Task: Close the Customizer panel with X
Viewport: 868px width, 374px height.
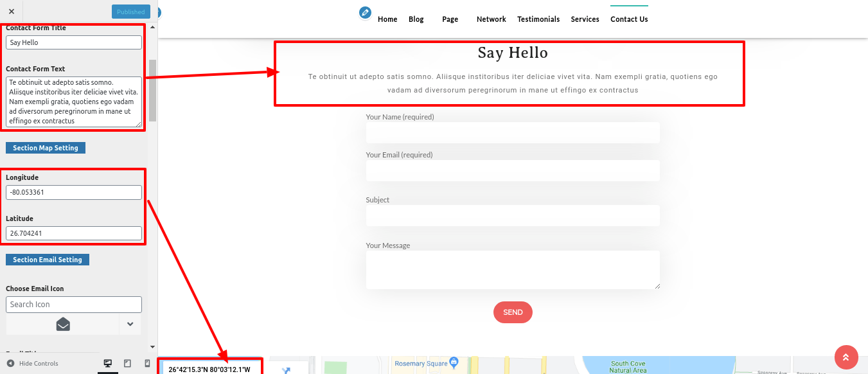Action: [x=12, y=12]
